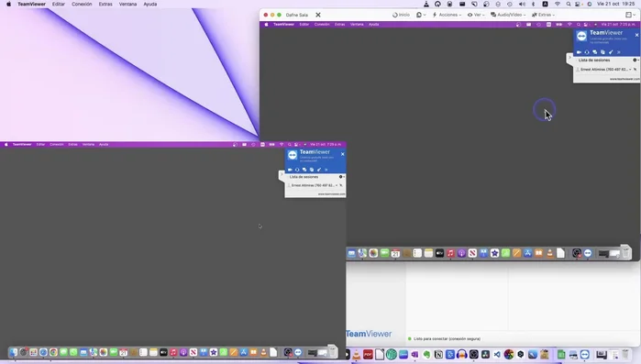Open Evernote in the local dock
This screenshot has height=364, width=641.
[x=426, y=355]
